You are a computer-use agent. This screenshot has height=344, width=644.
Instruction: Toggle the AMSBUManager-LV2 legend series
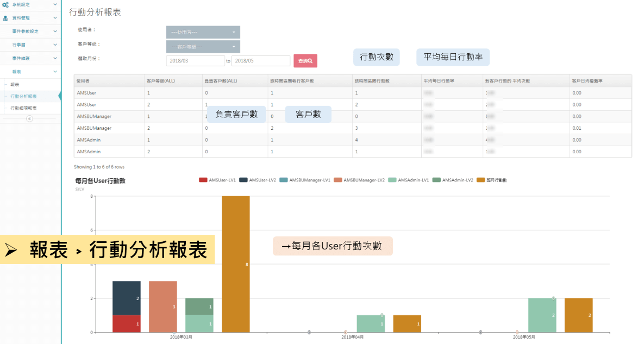click(x=359, y=180)
